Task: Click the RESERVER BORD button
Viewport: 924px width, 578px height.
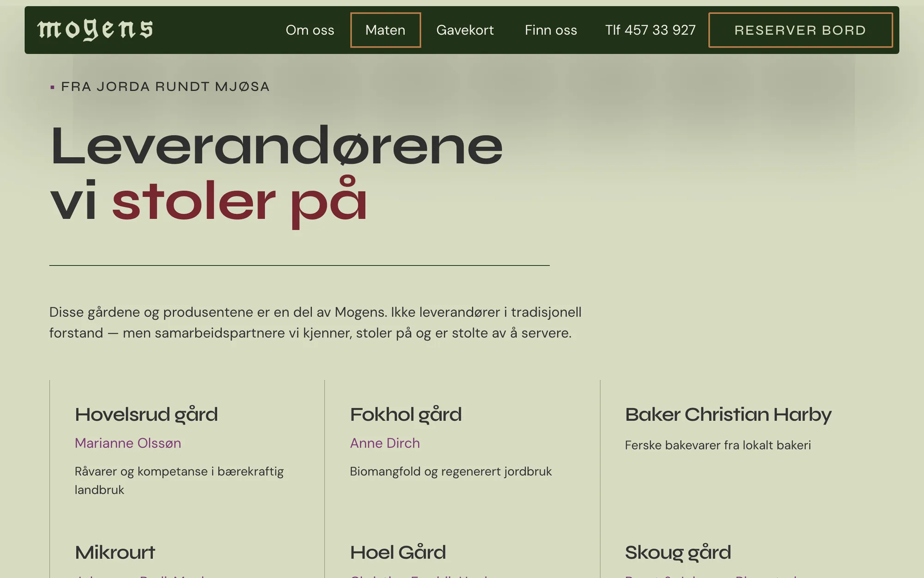Action: (800, 30)
